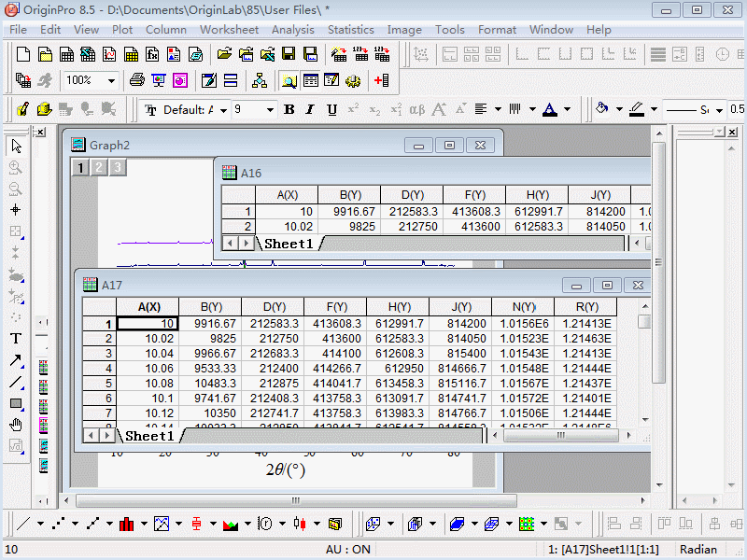Select graph layer 2 button
The image size is (747, 560).
tap(99, 168)
